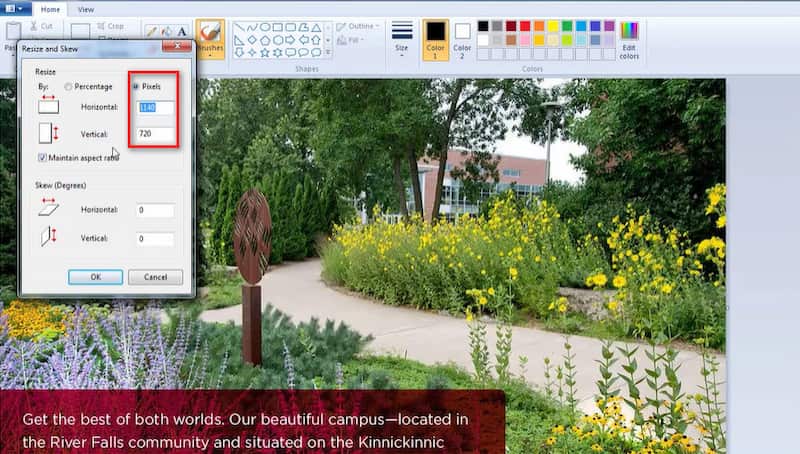This screenshot has width=800, height=454.
Task: Close the Resize and Skew dialog
Action: tap(177, 46)
